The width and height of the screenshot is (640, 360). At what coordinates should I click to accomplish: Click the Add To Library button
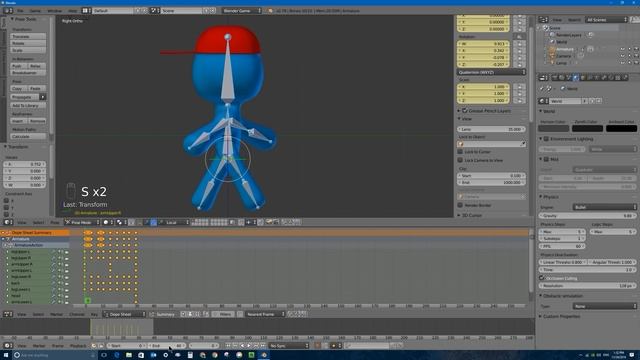click(28, 105)
